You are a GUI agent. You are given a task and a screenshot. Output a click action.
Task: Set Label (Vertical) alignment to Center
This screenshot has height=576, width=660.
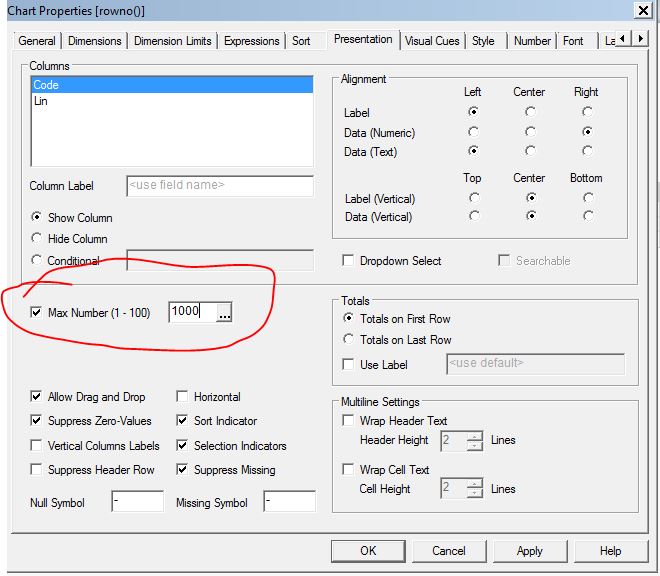(531, 197)
